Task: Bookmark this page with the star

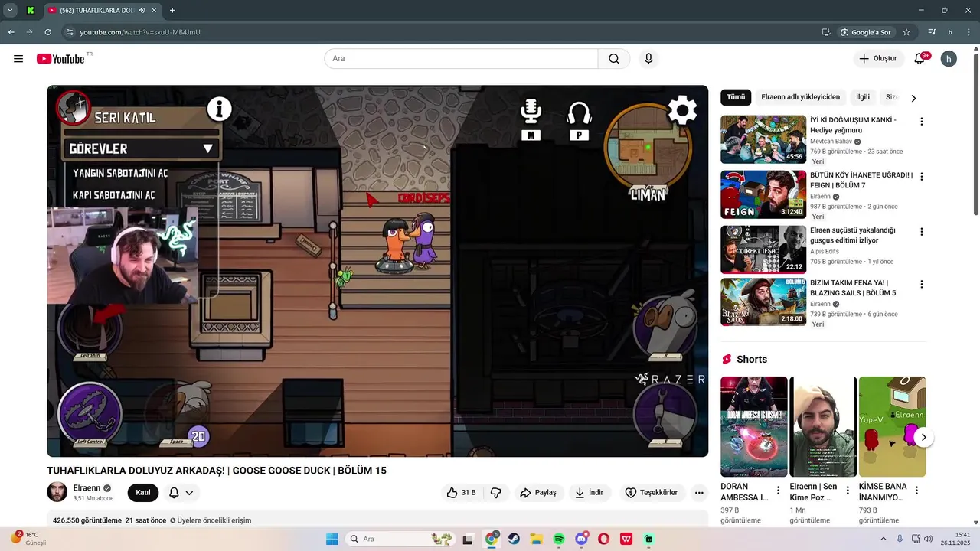Action: [x=906, y=32]
